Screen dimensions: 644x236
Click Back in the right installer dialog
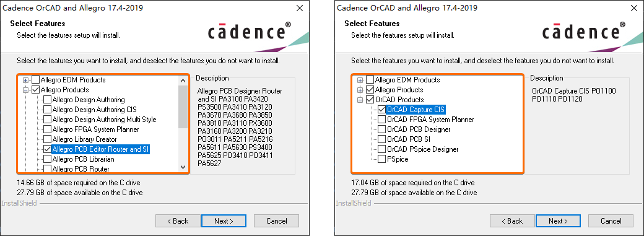512,221
